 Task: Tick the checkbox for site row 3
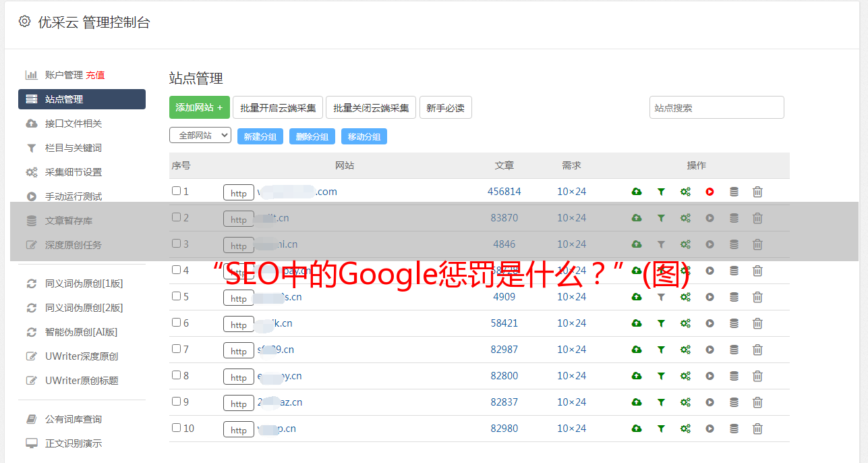(176, 244)
